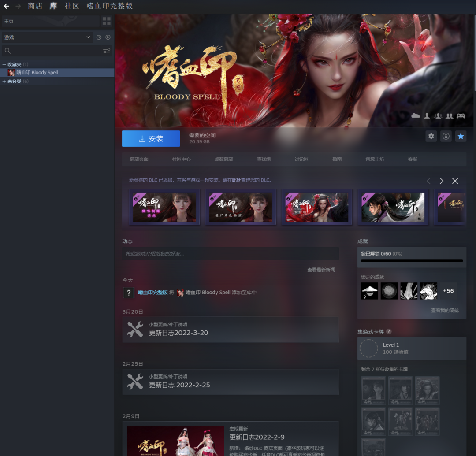Open the 库 menu
Screen dimensions: 476x456
(53, 6)
